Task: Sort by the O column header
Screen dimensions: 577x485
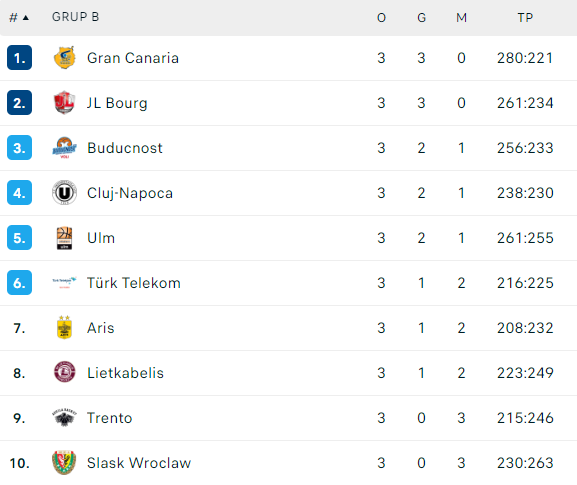Action: click(381, 18)
